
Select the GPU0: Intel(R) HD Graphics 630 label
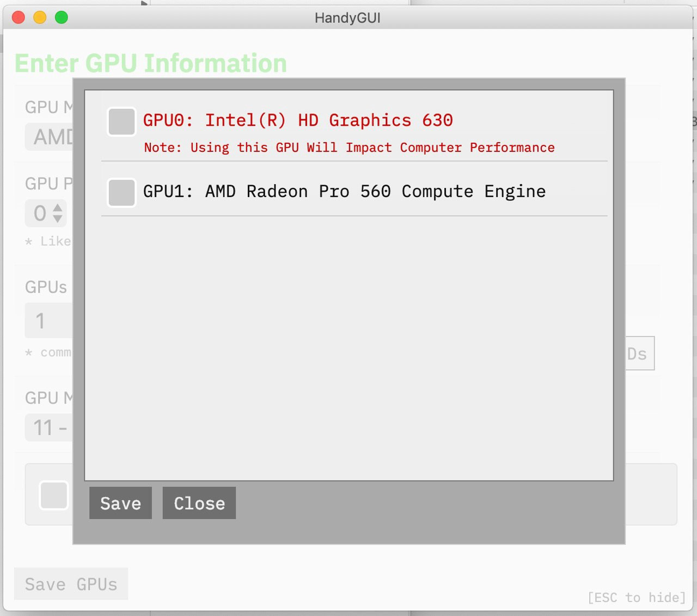tap(298, 120)
